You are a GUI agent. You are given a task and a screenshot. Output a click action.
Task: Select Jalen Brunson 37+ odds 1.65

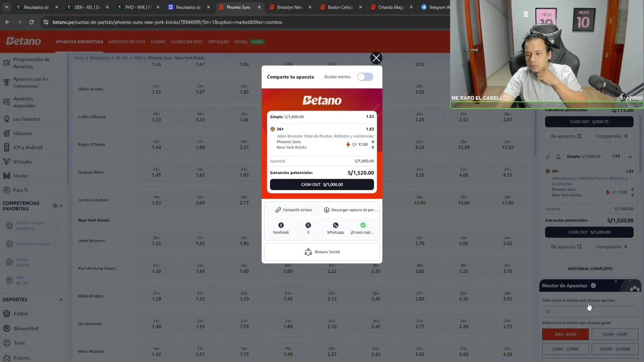pos(200,240)
